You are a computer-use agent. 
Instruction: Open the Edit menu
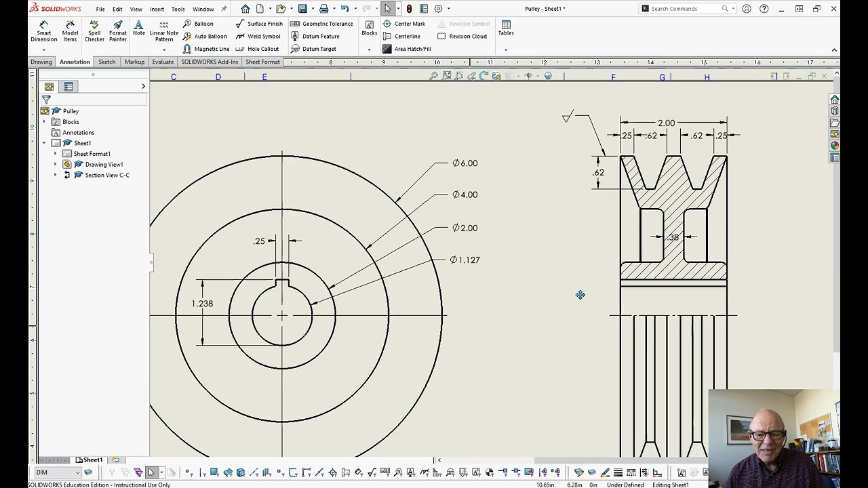coord(117,9)
